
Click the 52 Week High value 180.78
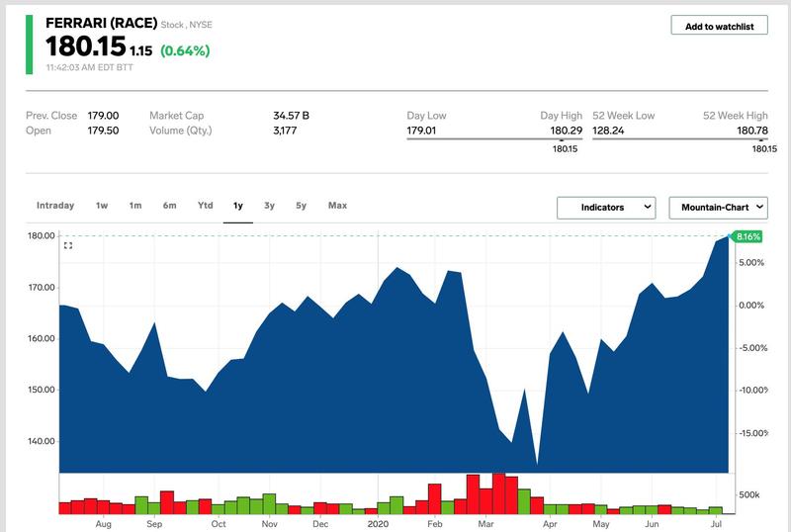coord(752,131)
